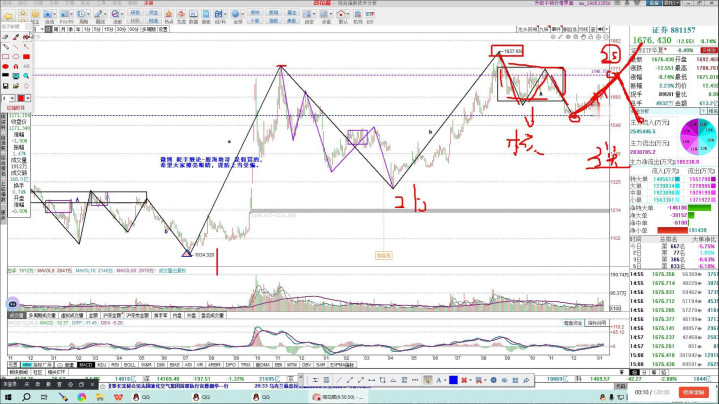The width and height of the screenshot is (719, 404).
Task: Click the magnifier tool in the drawing palette
Action: (x=26, y=76)
